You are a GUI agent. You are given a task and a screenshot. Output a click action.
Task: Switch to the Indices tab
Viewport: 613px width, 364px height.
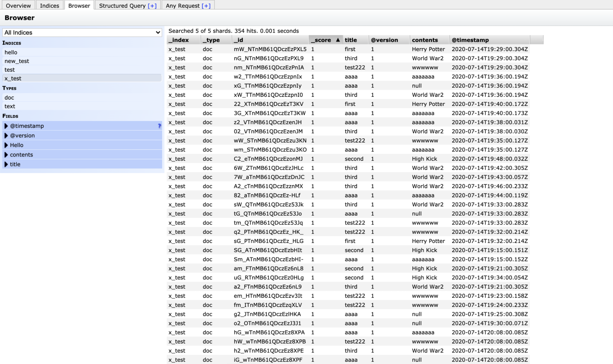tap(49, 6)
